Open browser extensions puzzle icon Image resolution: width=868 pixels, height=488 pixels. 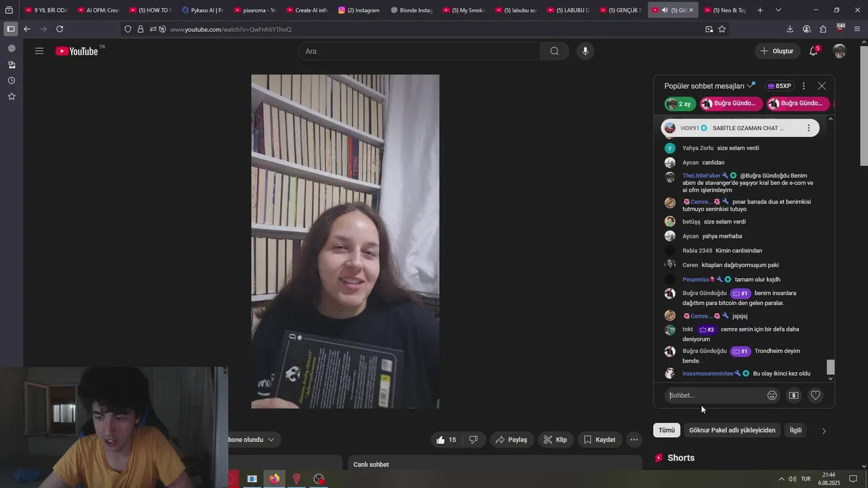(823, 29)
